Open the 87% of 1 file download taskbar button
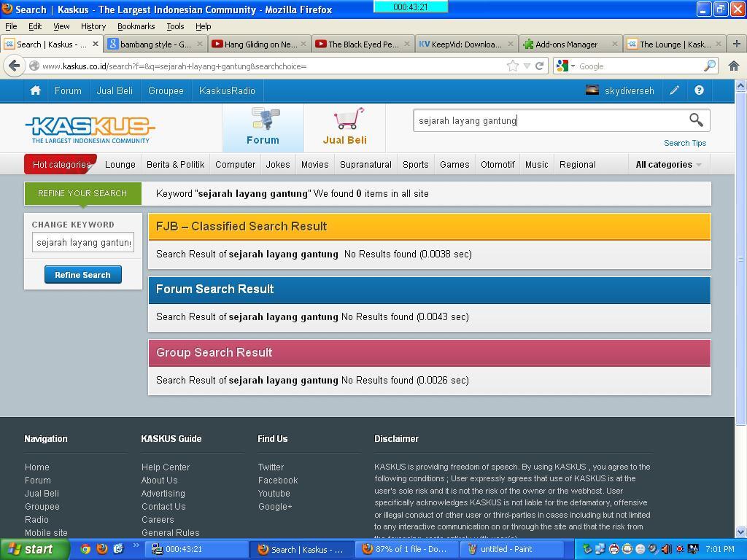 [407, 549]
